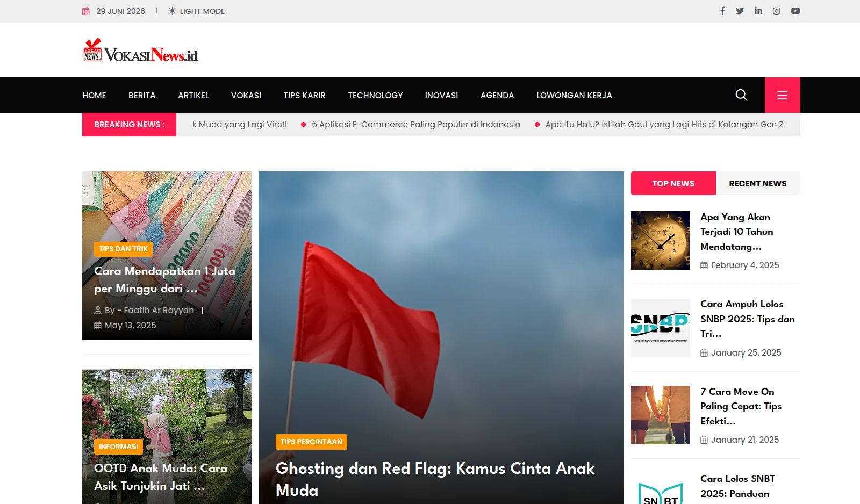Click the TIPS DAN TRIK category tag
This screenshot has height=504, width=860.
point(123,249)
